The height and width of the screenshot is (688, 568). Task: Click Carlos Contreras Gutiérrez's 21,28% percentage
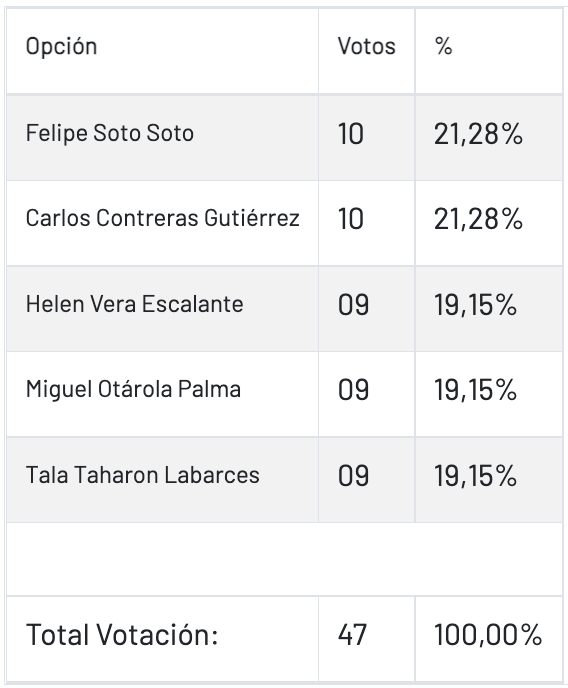(x=479, y=219)
